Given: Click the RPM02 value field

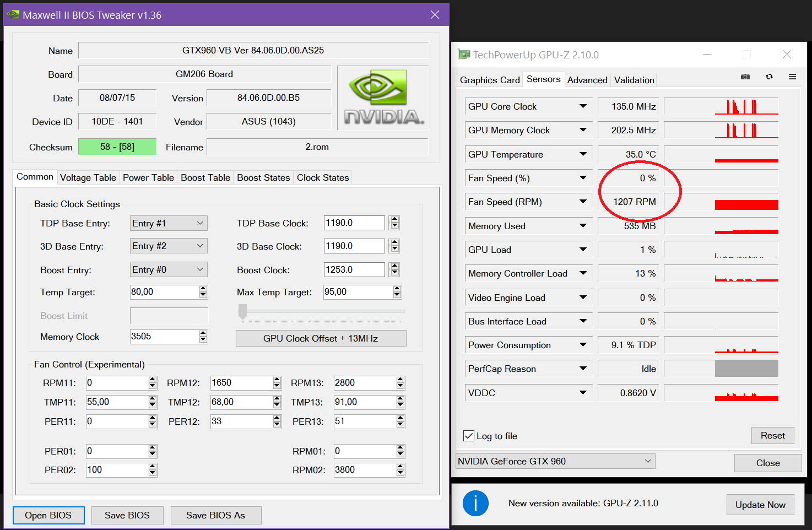Looking at the screenshot, I should (x=365, y=470).
